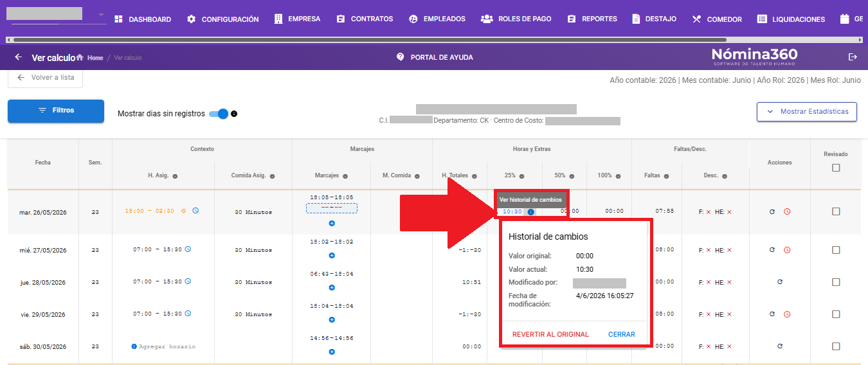This screenshot has width=868, height=365.
Task: Click red clock action in vie. 29/05/2026 row
Action: pos(787,314)
